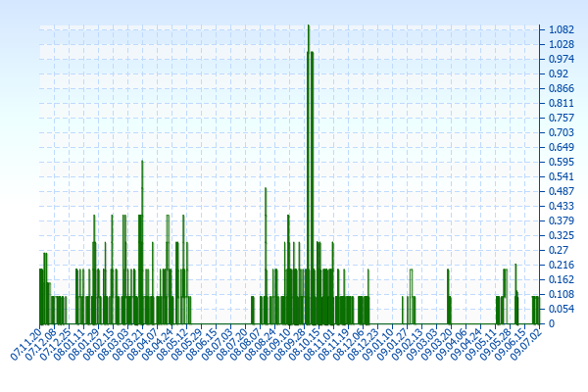This screenshot has height=392, width=588.
Task: Select the 0.757 y-axis label
Action: click(x=562, y=118)
